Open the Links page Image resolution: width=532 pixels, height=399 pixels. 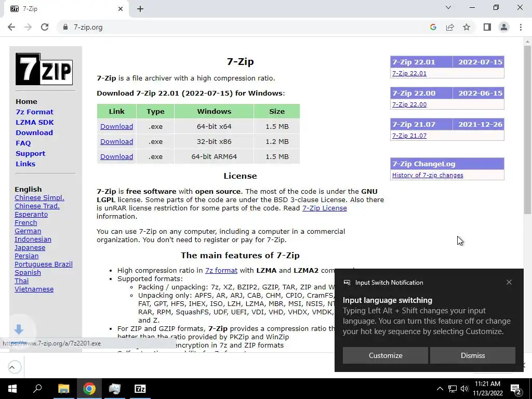(x=25, y=164)
